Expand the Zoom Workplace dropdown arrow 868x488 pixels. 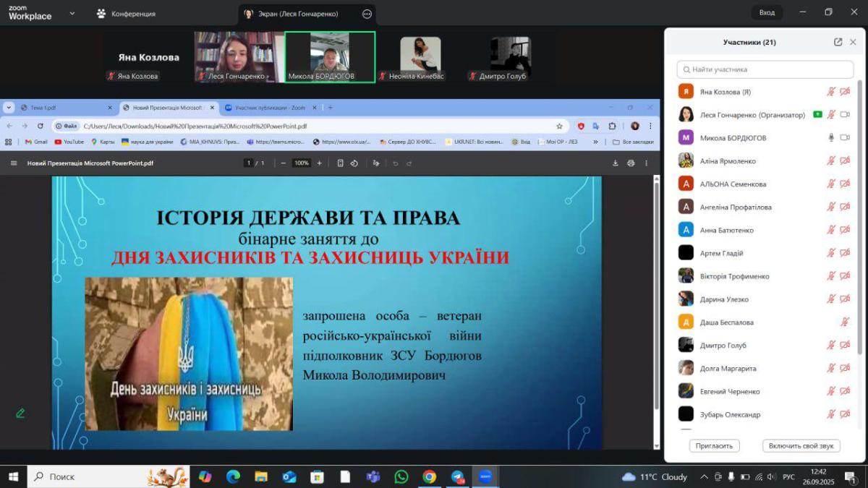(72, 13)
